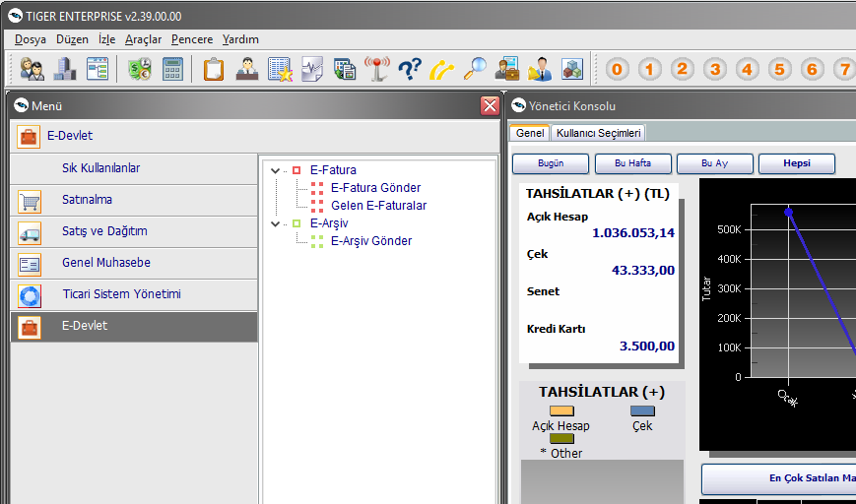Click the red antenna broadcast icon
Screen dimensions: 856x504
click(x=377, y=69)
